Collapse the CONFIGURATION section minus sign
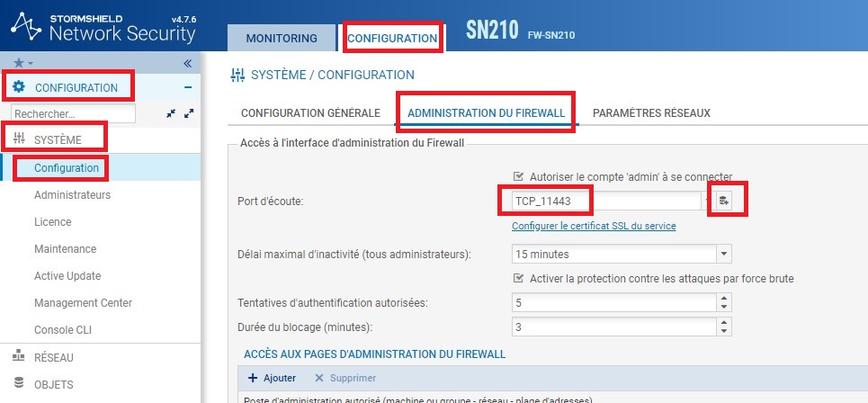 pos(188,87)
